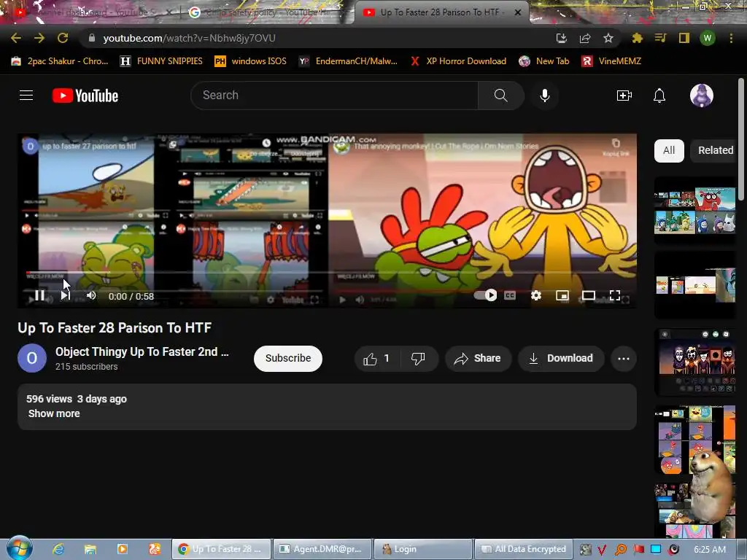The height and width of the screenshot is (560, 747).
Task: Open the Windows Start orb
Action: pos(19,548)
